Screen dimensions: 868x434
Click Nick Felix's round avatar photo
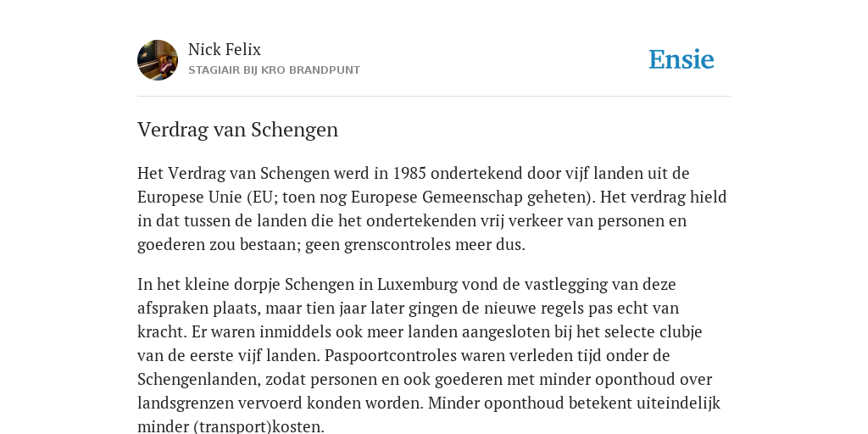[x=158, y=60]
